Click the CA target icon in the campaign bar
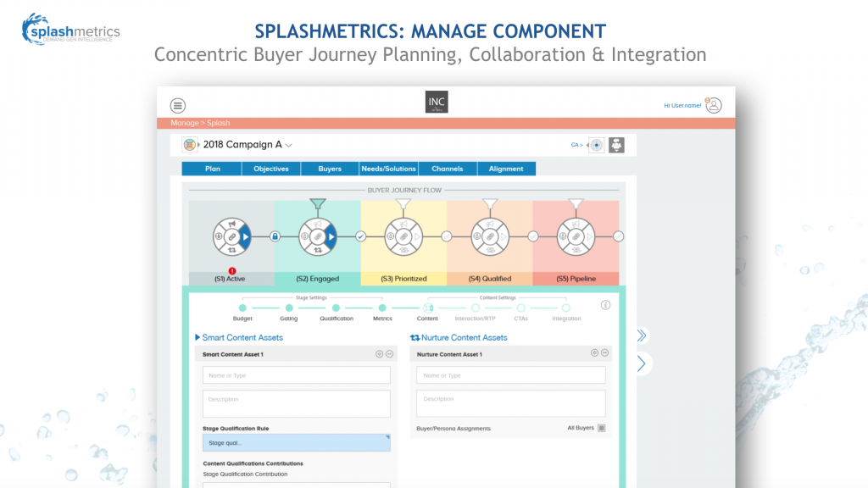 [x=596, y=145]
